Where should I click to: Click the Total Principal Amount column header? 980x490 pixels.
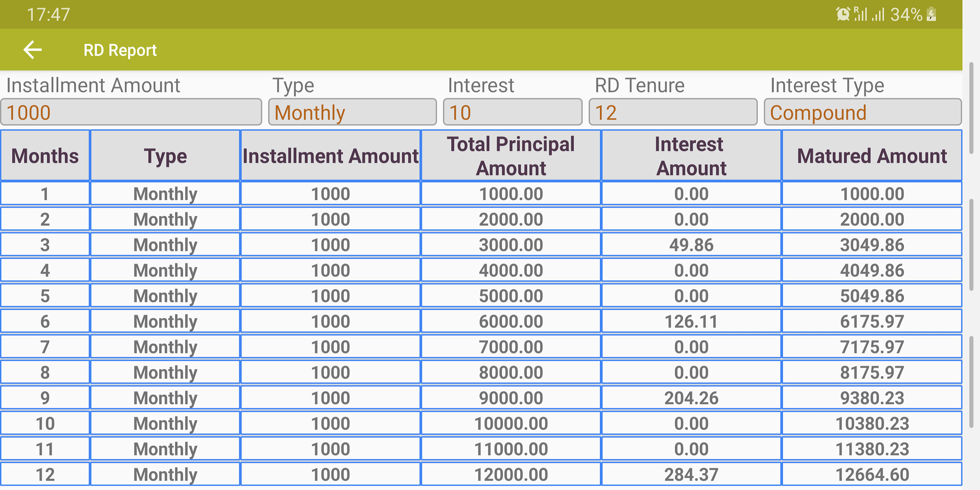(x=511, y=156)
